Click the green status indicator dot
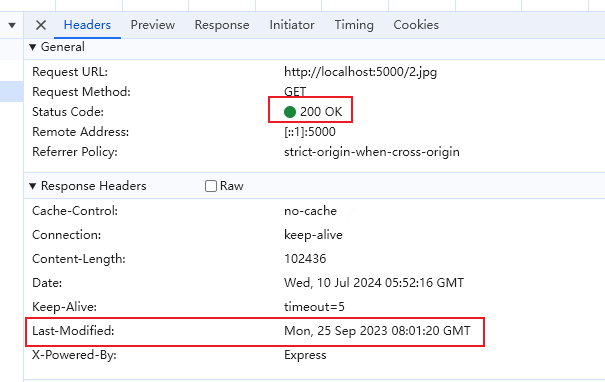This screenshot has height=382, width=605. point(290,112)
